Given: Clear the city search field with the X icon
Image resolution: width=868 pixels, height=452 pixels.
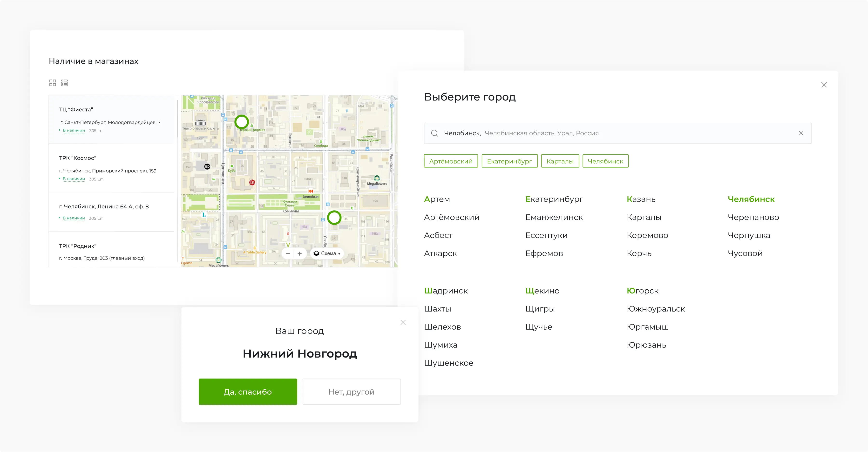Looking at the screenshot, I should point(801,133).
